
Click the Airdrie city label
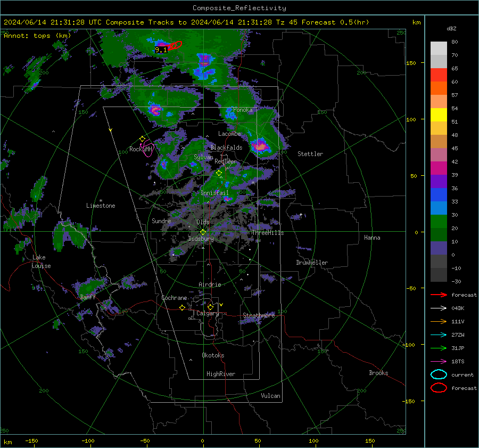(210, 284)
